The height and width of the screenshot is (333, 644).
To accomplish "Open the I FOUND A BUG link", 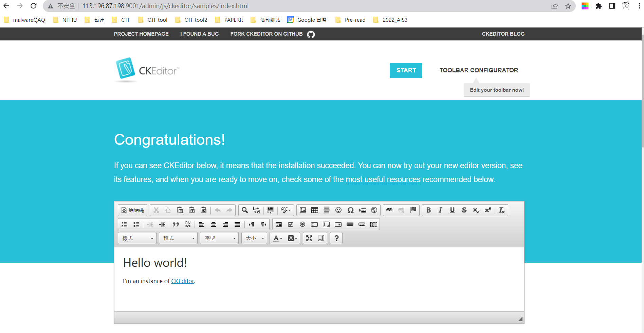I will [x=200, y=34].
